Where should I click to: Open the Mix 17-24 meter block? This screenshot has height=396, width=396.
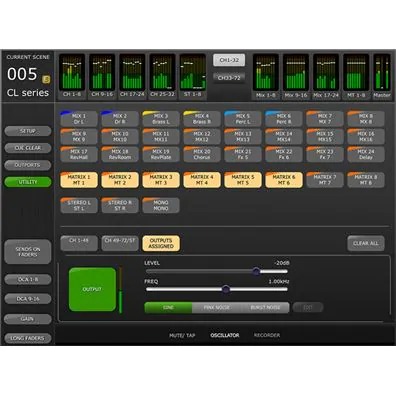coord(326,76)
